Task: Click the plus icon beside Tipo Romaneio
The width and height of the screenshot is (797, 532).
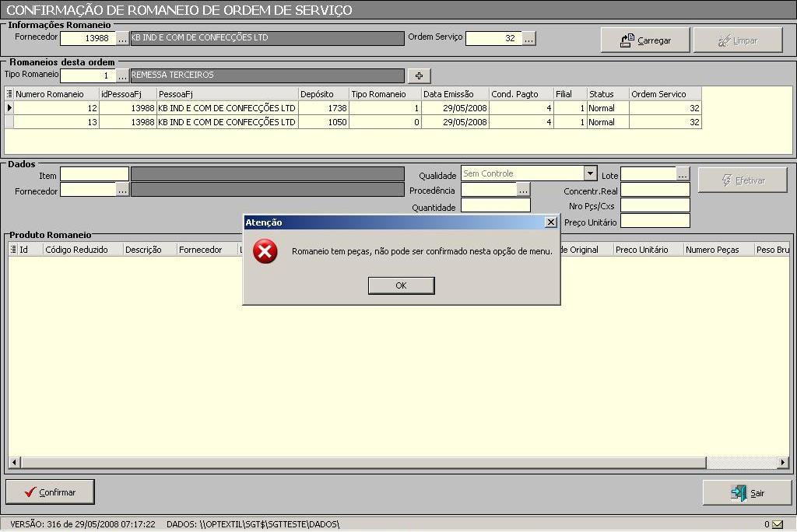Action: pos(419,75)
